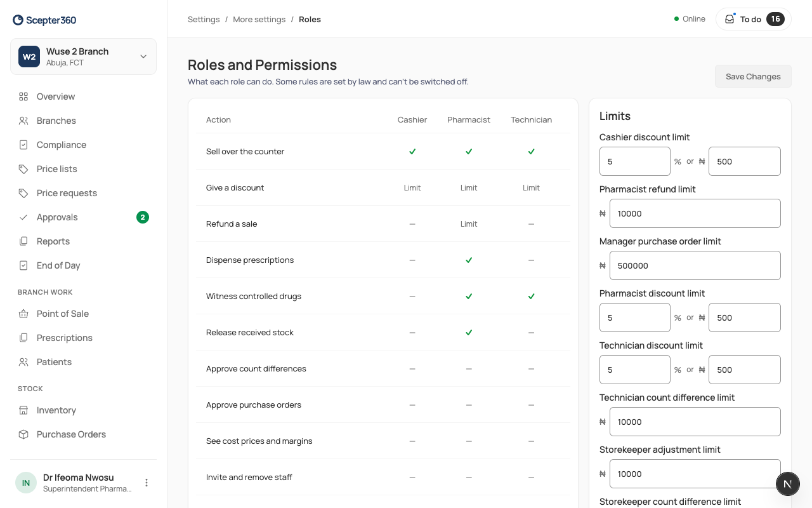The image size is (812, 508).
Task: Open the Overview grid icon
Action: pyautogui.click(x=23, y=97)
